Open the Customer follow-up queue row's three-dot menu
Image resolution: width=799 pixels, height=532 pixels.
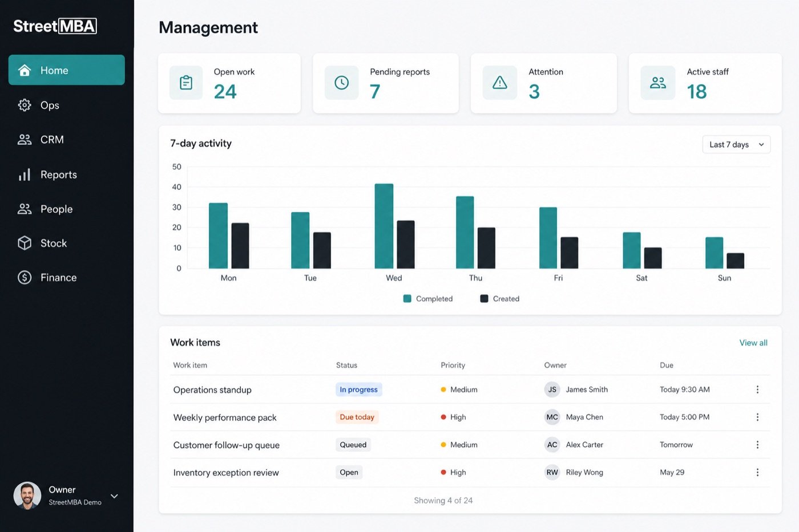click(757, 445)
